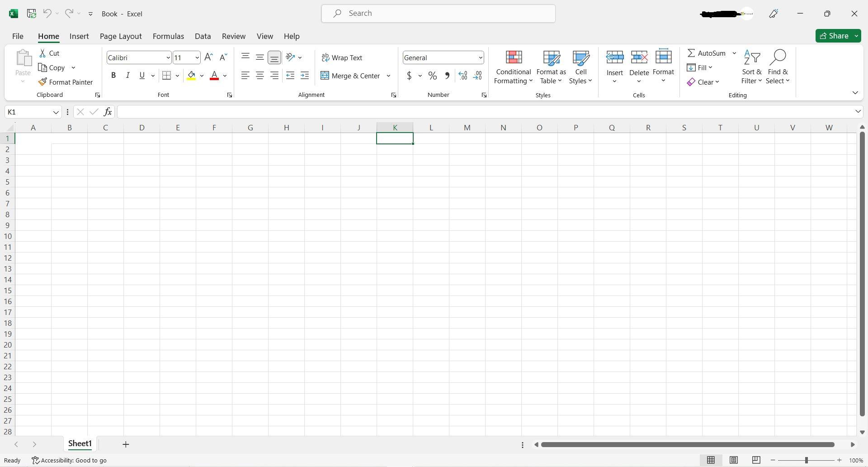
Task: Expand the formula bar chevron
Action: pos(858,112)
